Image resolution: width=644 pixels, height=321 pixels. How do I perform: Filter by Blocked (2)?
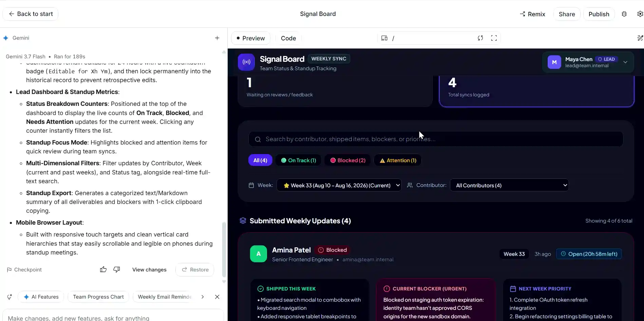[x=348, y=160]
